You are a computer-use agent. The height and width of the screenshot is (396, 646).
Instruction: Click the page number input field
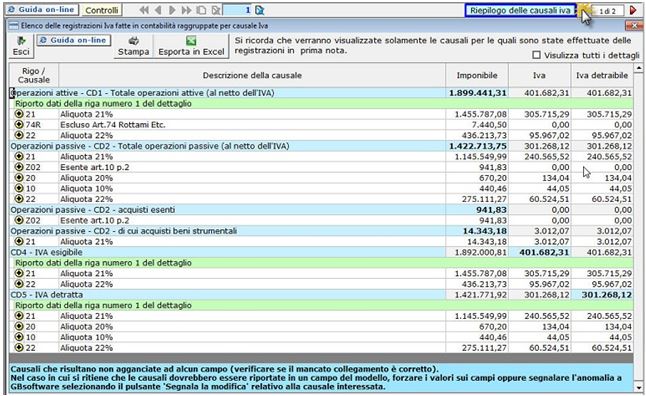[x=237, y=10]
